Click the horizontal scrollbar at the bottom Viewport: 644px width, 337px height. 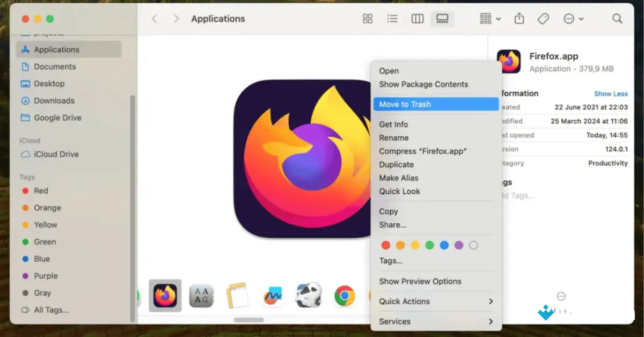coord(248,319)
